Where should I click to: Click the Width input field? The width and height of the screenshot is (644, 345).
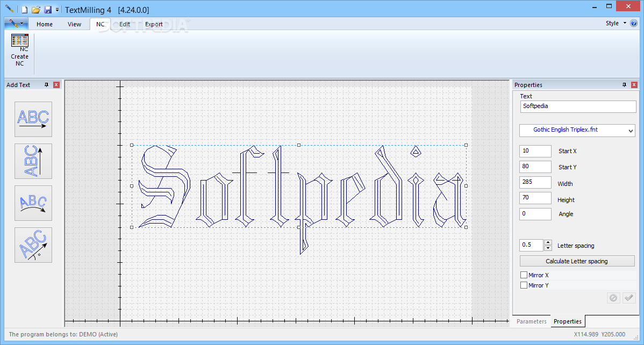pyautogui.click(x=535, y=182)
